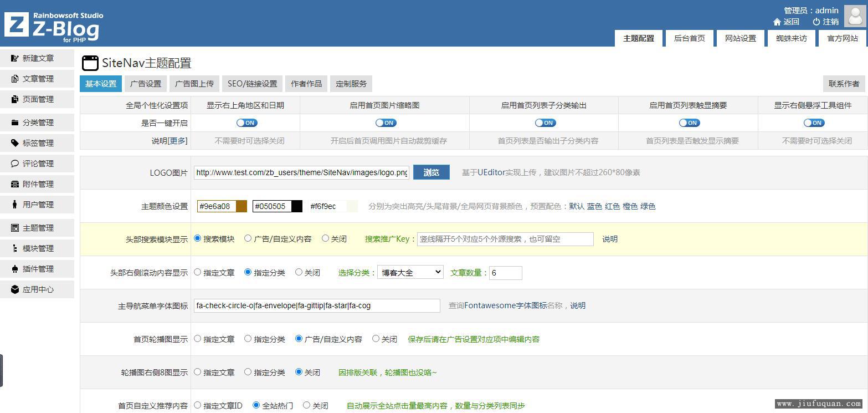Click the tag management icon in sidebar
Viewport: 868px width, 413px height.
coord(15,143)
